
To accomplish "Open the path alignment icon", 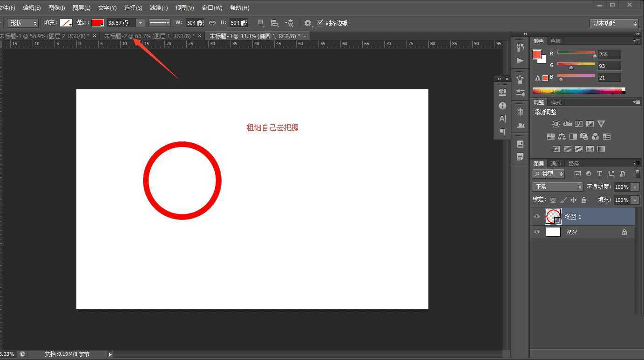I will click(x=275, y=23).
